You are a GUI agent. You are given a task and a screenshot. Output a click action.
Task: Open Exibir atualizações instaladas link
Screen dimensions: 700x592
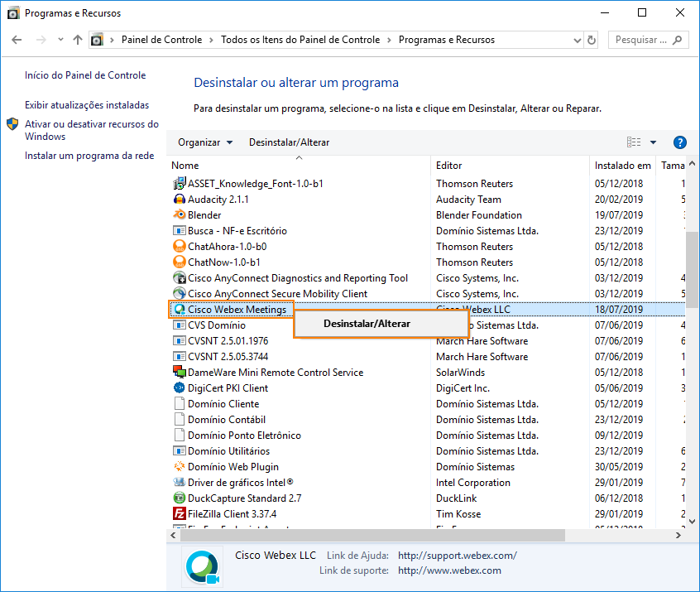[87, 105]
